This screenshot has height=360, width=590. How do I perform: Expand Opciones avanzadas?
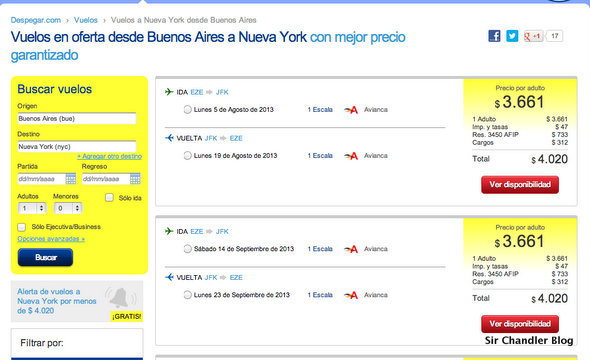click(x=51, y=239)
